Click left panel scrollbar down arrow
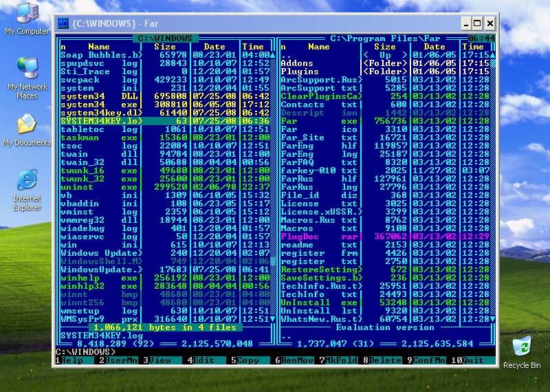The width and height of the screenshot is (550, 392). (x=272, y=319)
